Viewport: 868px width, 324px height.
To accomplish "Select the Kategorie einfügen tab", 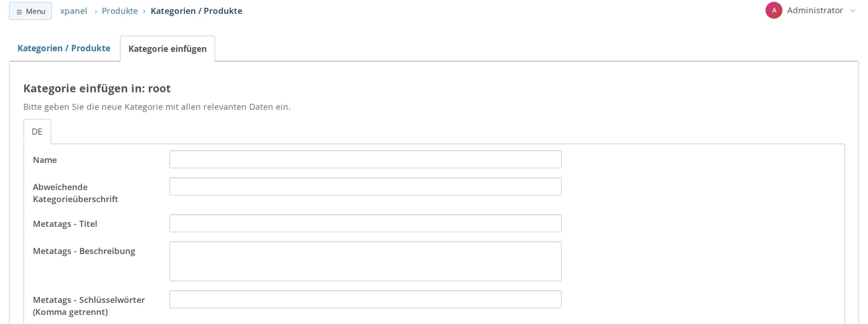I will click(x=168, y=49).
